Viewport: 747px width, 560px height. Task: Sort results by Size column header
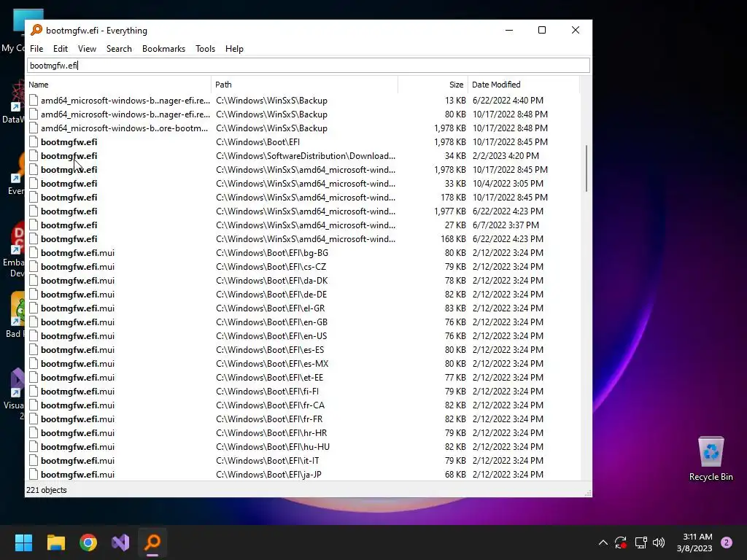433,85
